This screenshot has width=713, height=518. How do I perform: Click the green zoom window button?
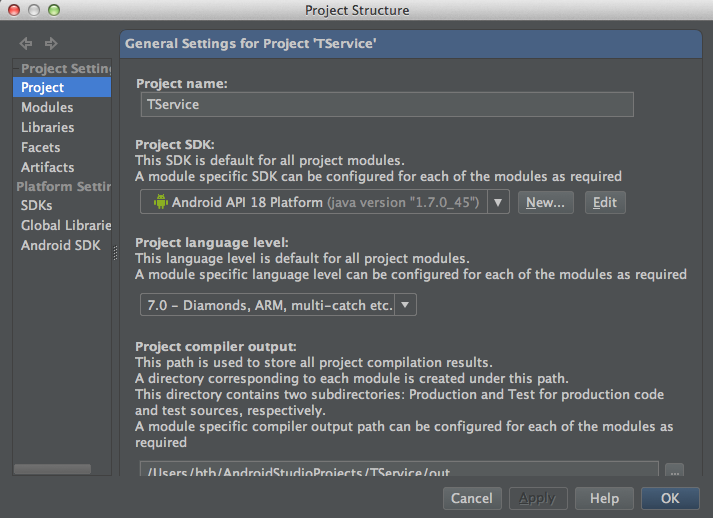coord(54,10)
